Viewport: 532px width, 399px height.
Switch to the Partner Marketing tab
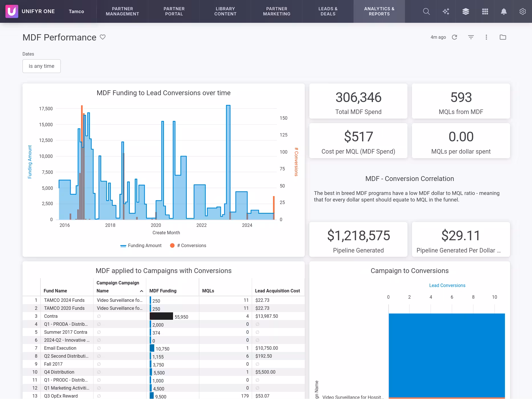pos(276,11)
